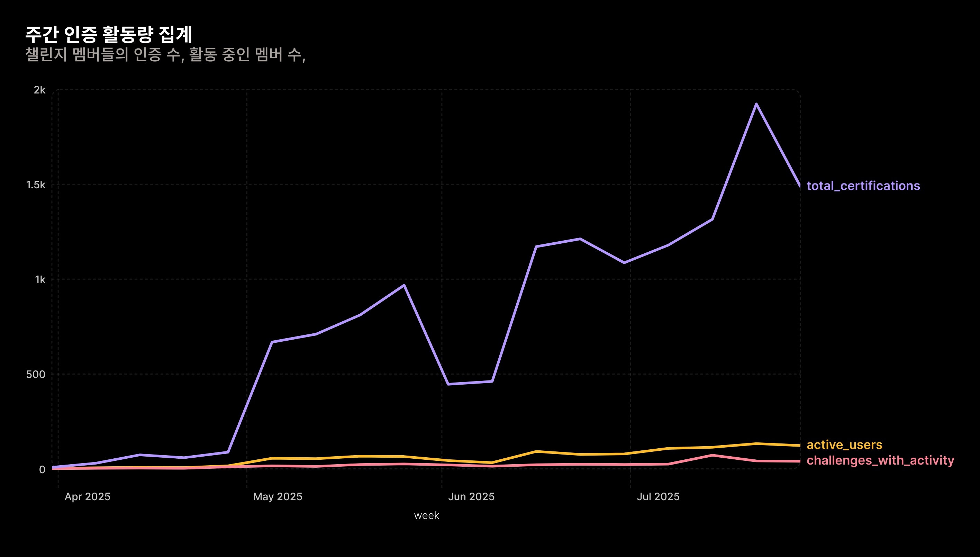Click the gray subtitle under the title
The image size is (980, 557).
pyautogui.click(x=165, y=55)
